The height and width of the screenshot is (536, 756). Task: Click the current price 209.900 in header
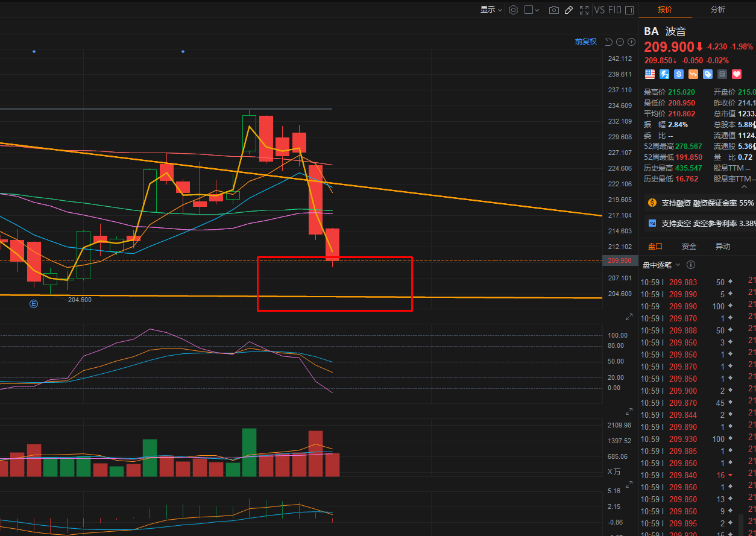(x=669, y=47)
